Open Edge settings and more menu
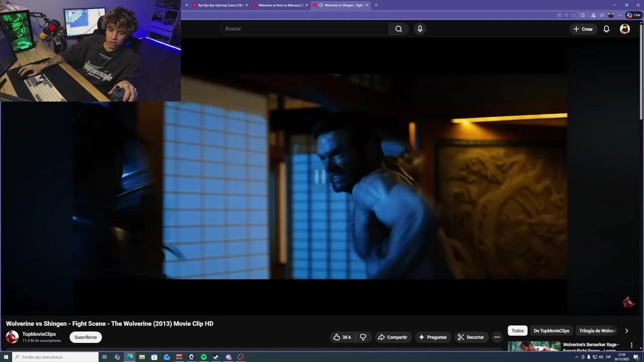644x362 pixels. click(x=620, y=15)
